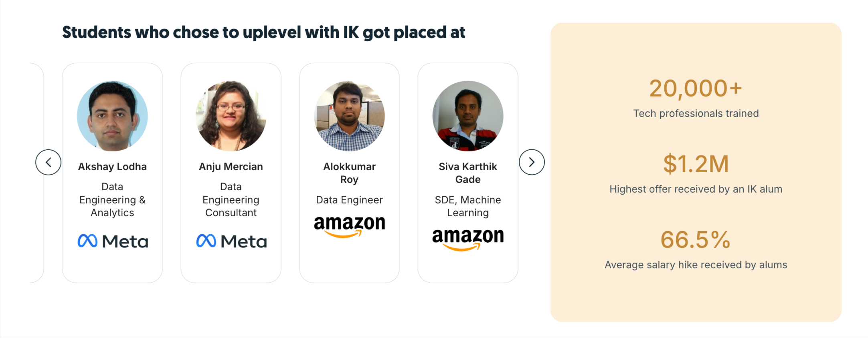Click the 66.5% salary hike figure
The width and height of the screenshot is (868, 338).
pos(696,240)
